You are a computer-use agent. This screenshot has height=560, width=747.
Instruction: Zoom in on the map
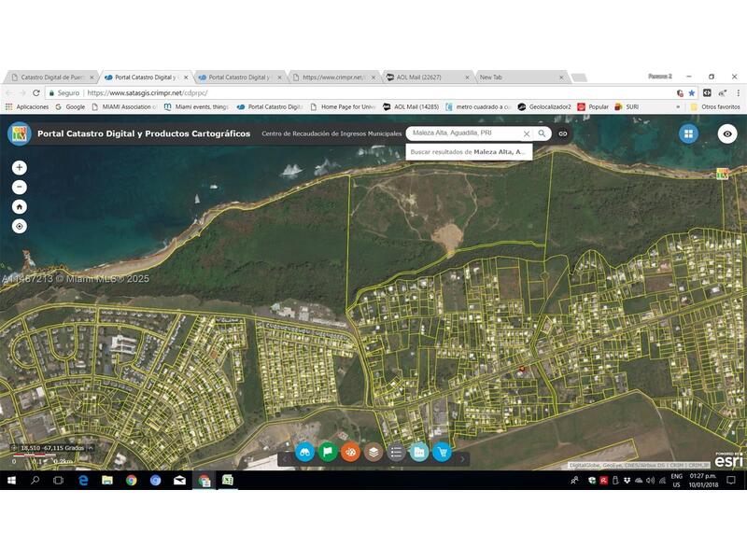coord(20,167)
